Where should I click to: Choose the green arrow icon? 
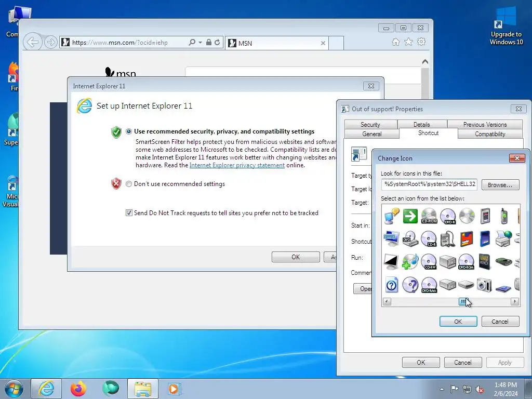click(x=410, y=216)
